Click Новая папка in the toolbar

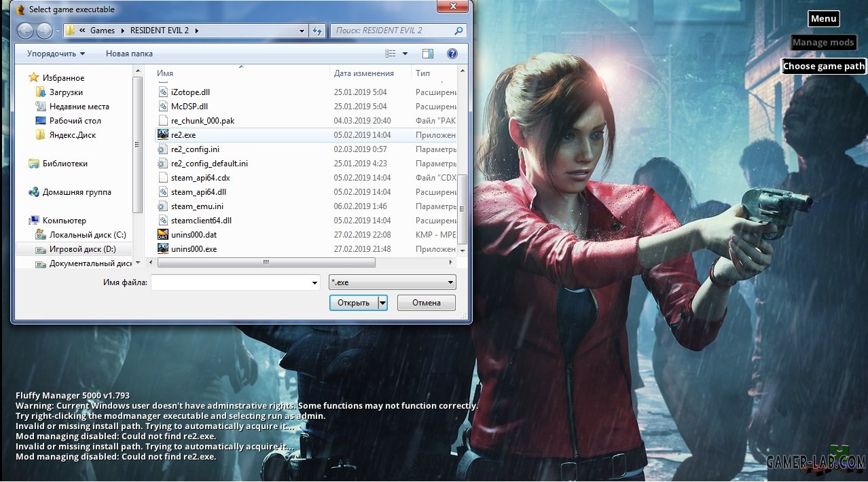coord(129,54)
